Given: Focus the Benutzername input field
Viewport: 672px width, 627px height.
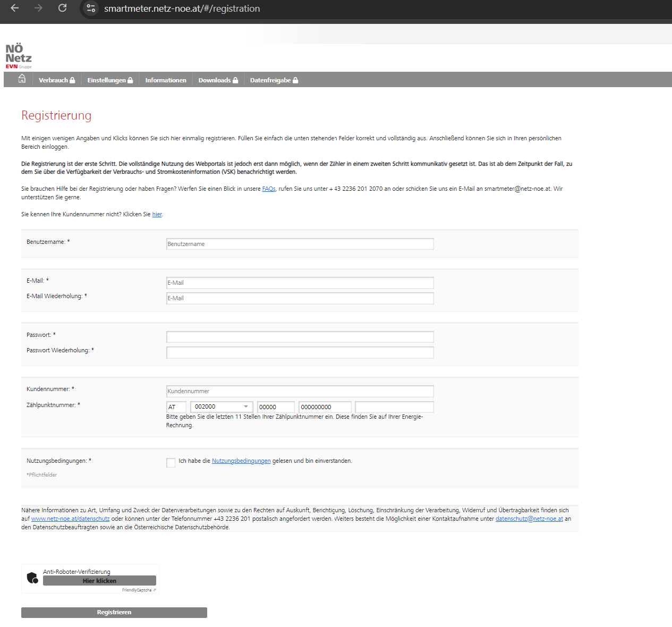Looking at the screenshot, I should tap(300, 244).
